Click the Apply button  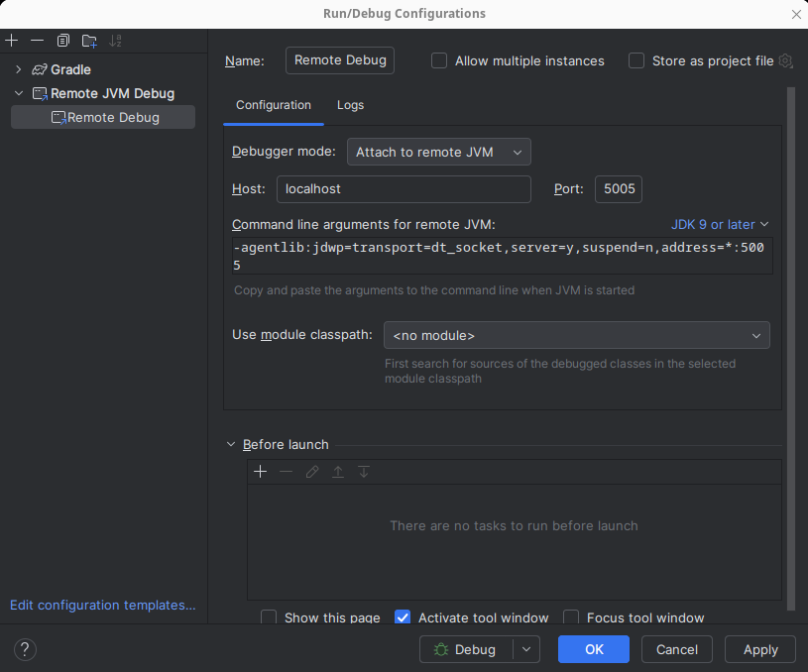click(x=760, y=649)
